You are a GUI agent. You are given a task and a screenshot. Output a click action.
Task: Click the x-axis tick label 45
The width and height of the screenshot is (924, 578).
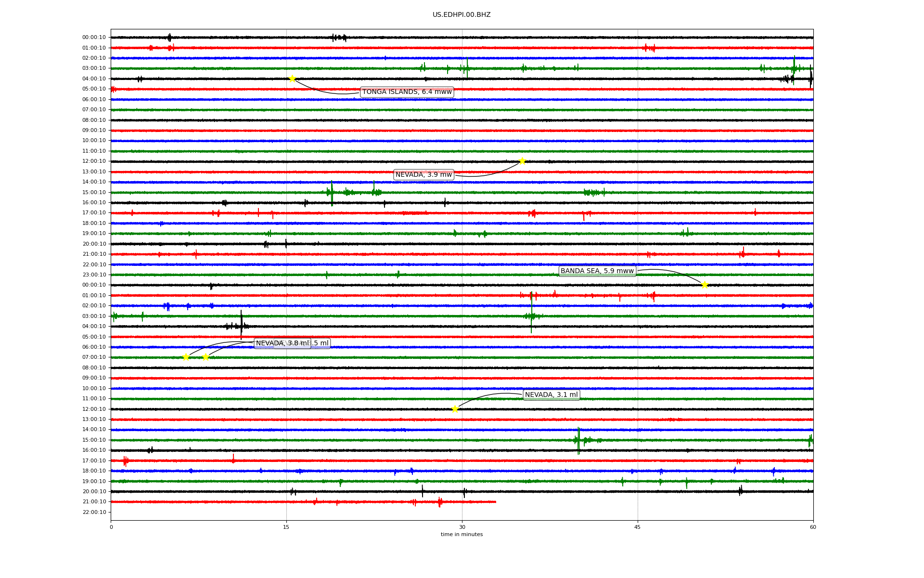638,527
